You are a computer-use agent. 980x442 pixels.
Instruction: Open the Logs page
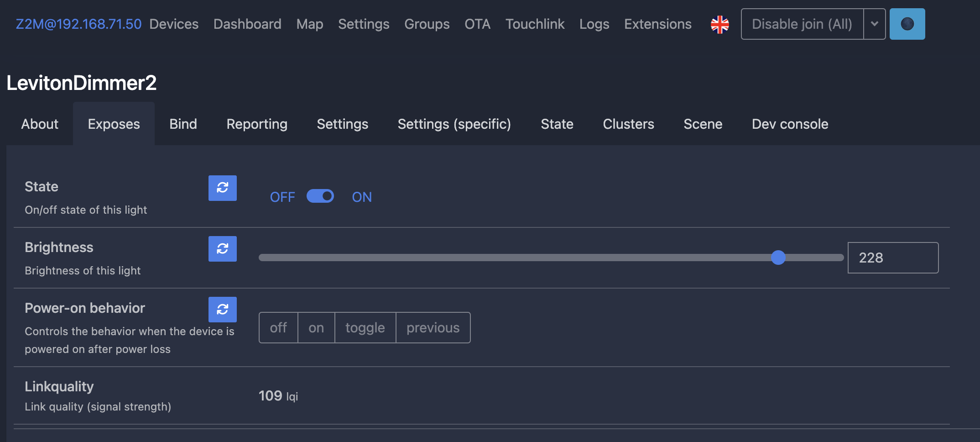(594, 24)
